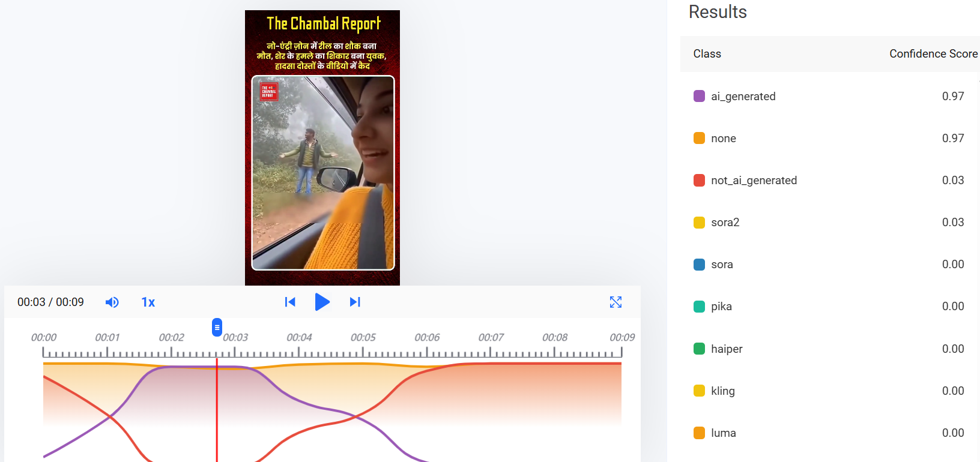The image size is (980, 462).
Task: Click the blue timeline playhead handle
Action: [217, 328]
